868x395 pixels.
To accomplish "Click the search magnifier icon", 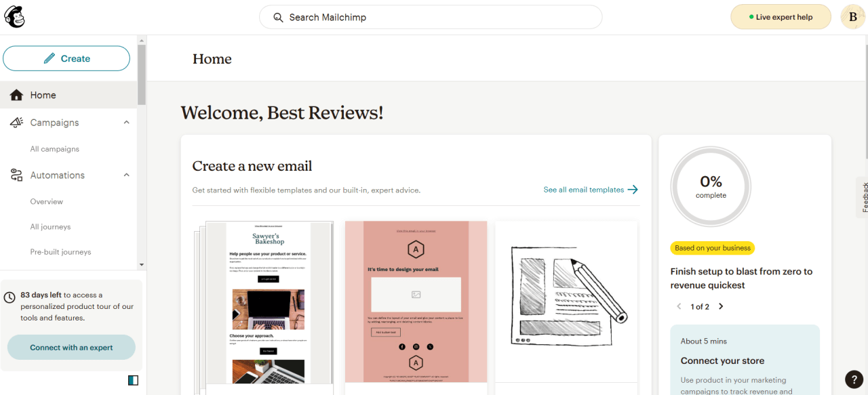I will pyautogui.click(x=277, y=17).
